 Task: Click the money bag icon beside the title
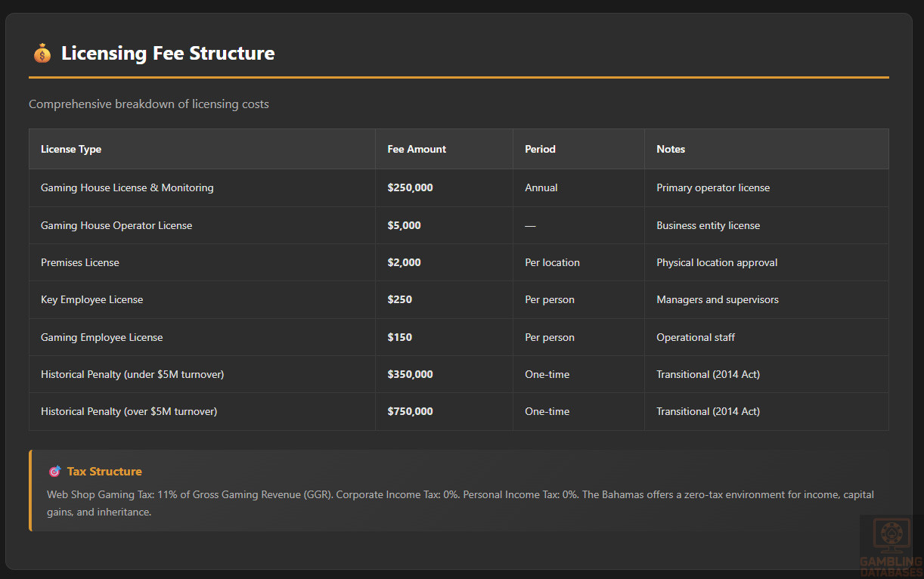coord(42,54)
